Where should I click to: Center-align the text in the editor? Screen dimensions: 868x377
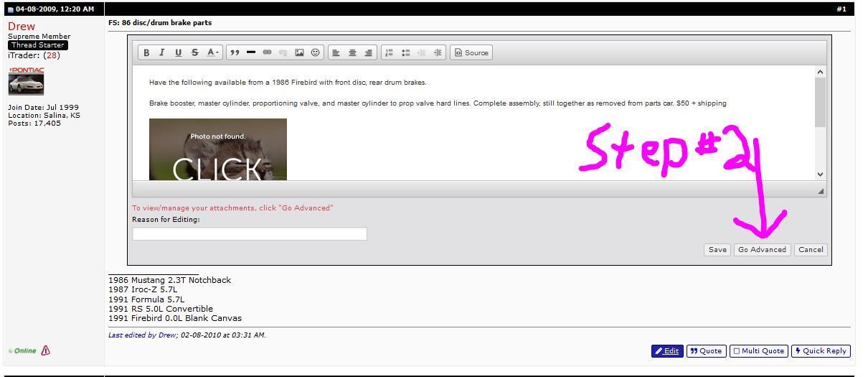[352, 52]
